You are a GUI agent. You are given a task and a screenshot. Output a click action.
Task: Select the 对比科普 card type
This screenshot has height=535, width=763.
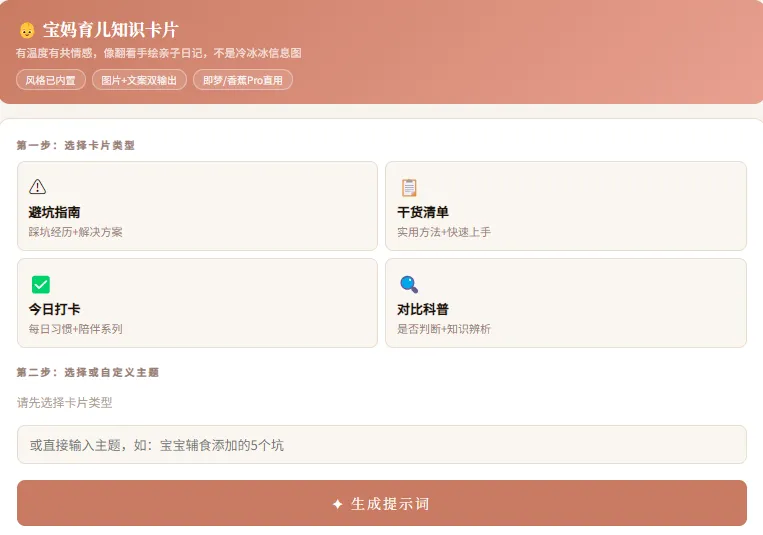tap(565, 303)
